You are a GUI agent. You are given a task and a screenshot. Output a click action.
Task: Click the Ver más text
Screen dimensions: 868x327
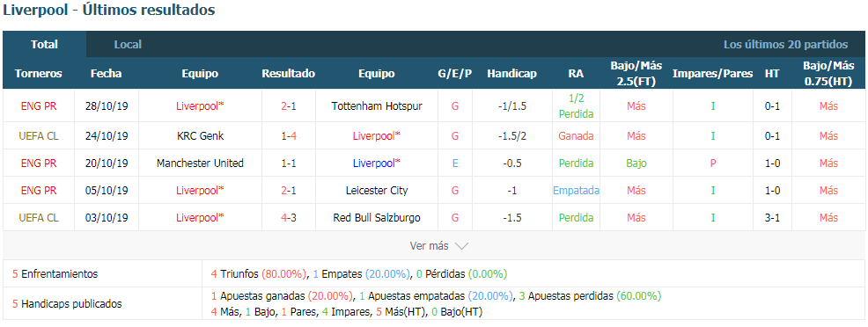coord(429,246)
